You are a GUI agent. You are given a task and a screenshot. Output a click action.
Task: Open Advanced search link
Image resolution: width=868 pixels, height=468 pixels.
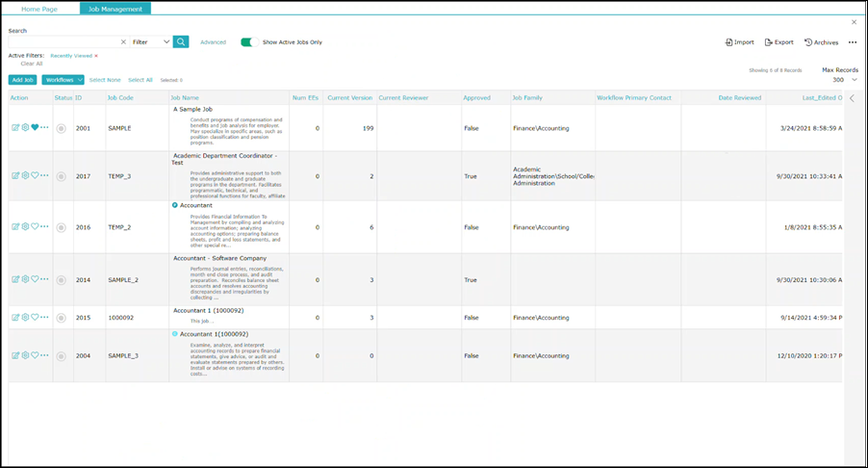pyautogui.click(x=213, y=42)
